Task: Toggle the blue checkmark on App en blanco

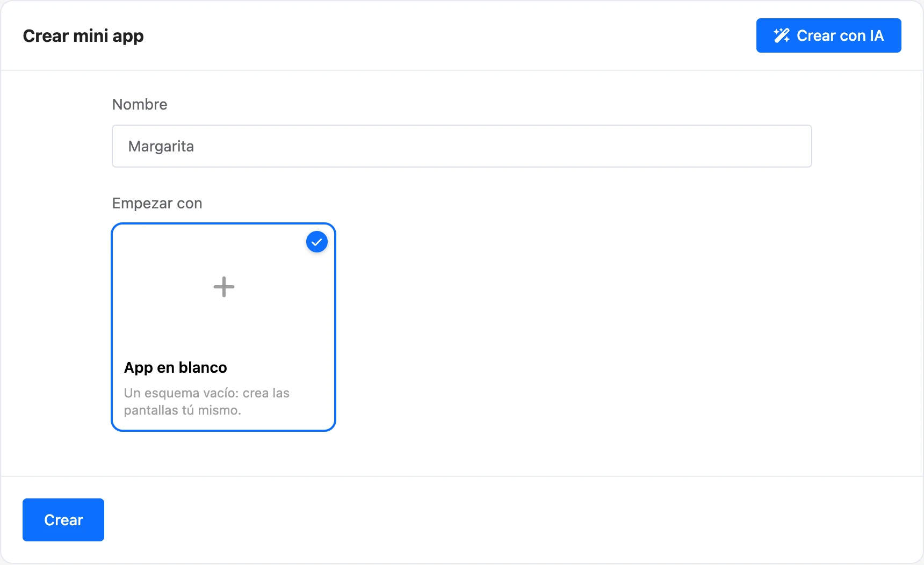Action: click(317, 242)
